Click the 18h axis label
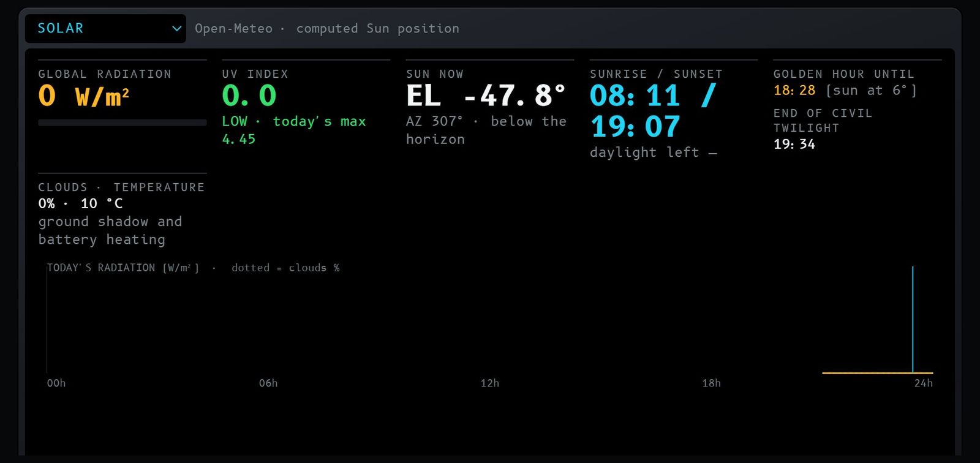This screenshot has width=980, height=463. click(711, 383)
